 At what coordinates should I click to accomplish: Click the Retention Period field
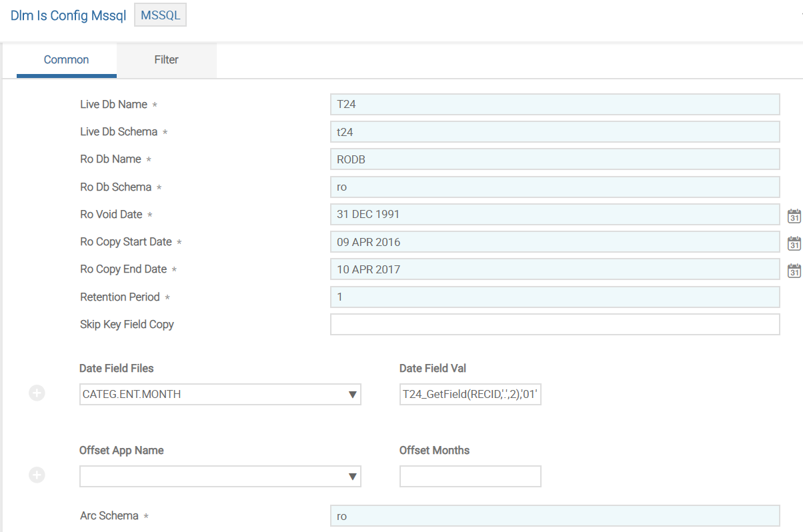[x=554, y=297]
